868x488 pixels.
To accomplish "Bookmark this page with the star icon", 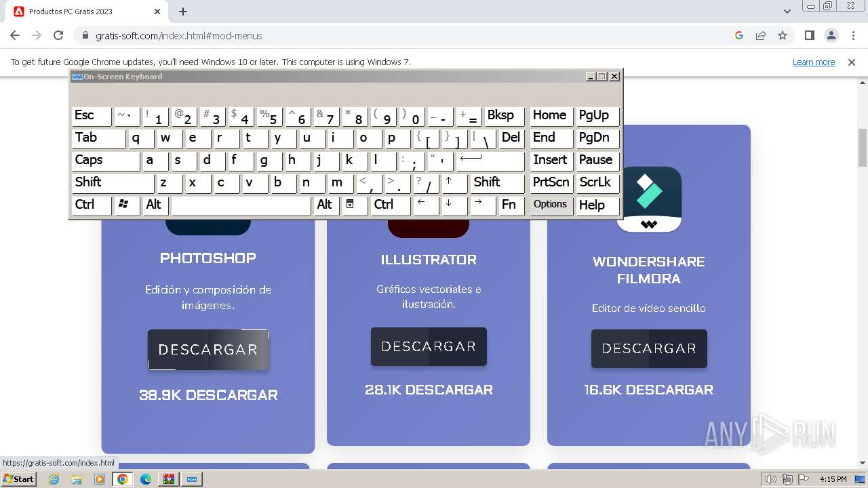I will (783, 35).
